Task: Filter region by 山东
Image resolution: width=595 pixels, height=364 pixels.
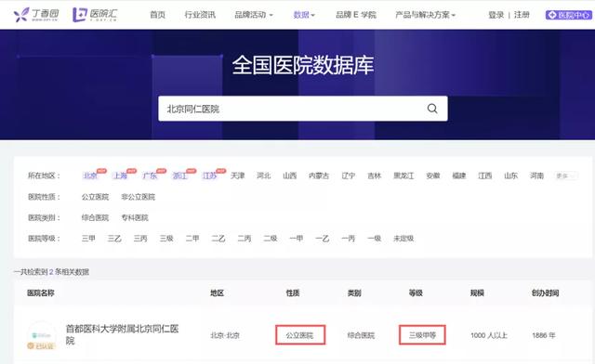Action: tap(510, 175)
